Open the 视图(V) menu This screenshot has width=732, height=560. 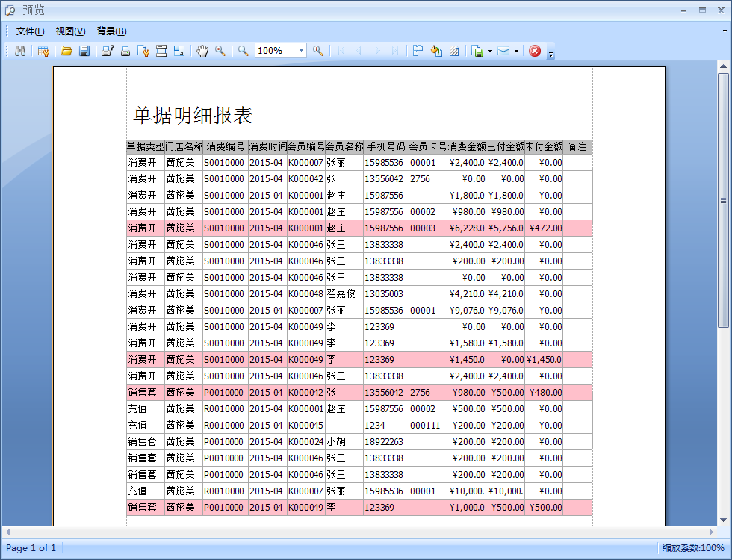coord(70,31)
